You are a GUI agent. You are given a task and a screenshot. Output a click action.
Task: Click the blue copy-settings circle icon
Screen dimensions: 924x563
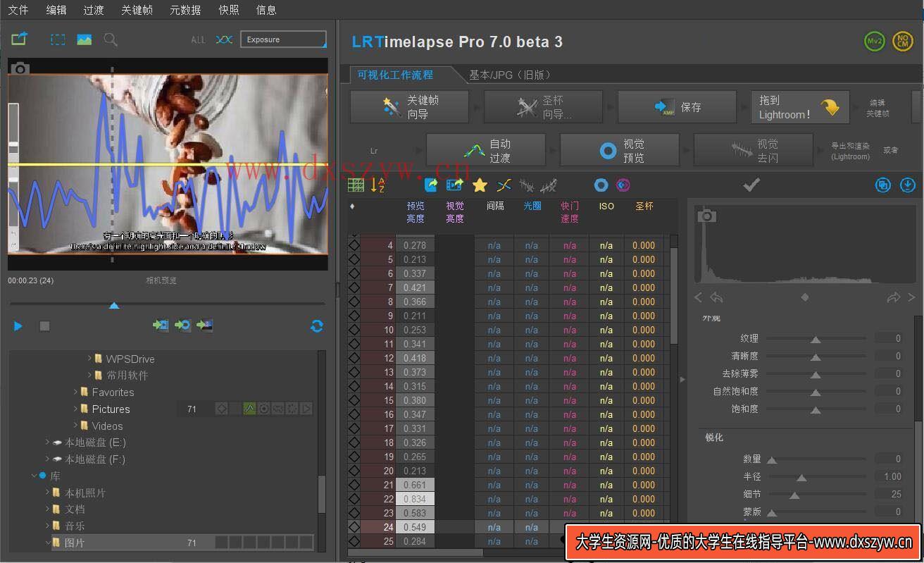coord(883,185)
